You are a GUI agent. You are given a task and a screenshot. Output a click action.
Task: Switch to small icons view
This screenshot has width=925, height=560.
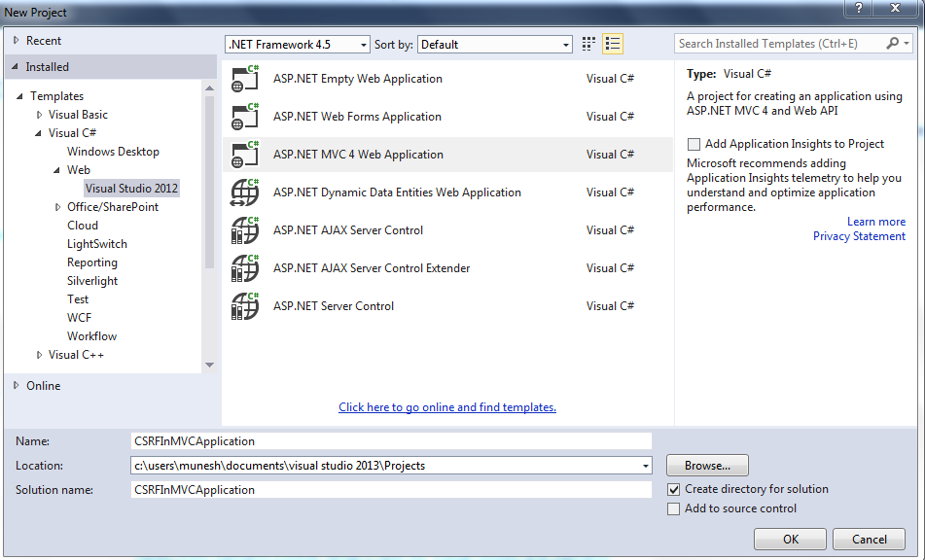click(588, 44)
